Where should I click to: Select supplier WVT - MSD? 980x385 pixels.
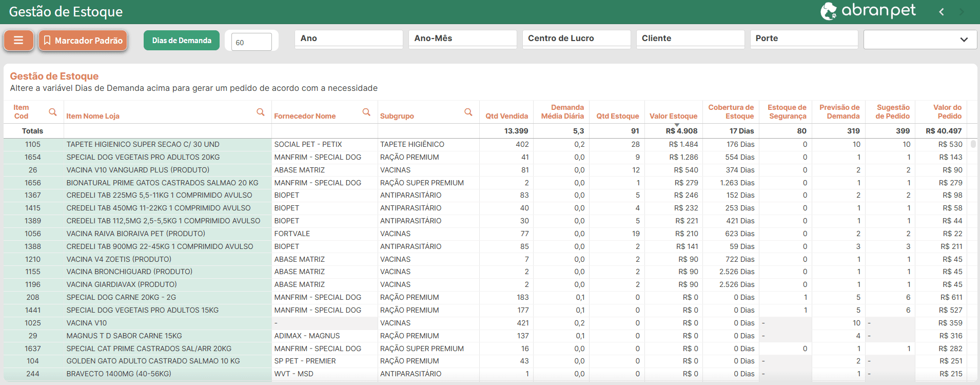294,374
